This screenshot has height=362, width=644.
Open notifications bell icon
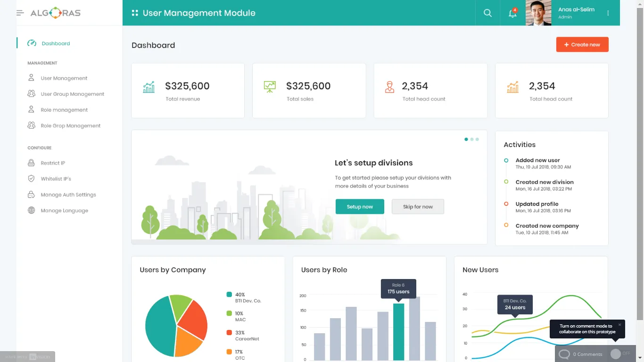click(512, 13)
